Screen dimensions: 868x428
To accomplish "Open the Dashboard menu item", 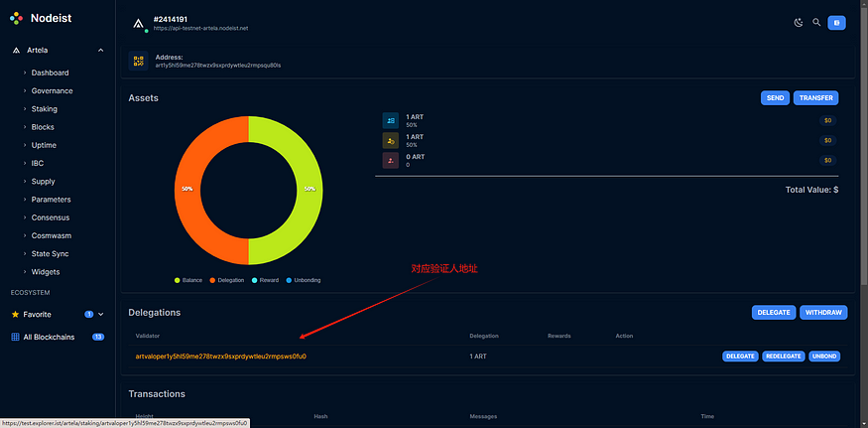I will click(x=50, y=72).
